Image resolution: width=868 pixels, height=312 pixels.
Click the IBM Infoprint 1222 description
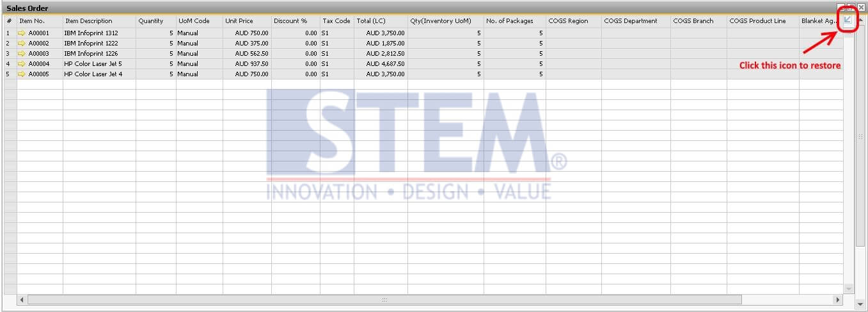click(x=99, y=44)
